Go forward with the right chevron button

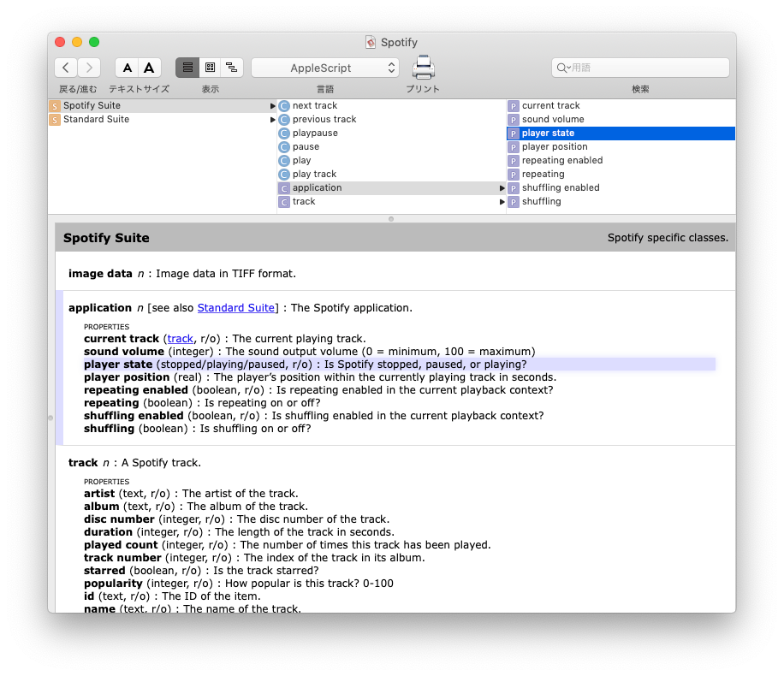coord(89,68)
